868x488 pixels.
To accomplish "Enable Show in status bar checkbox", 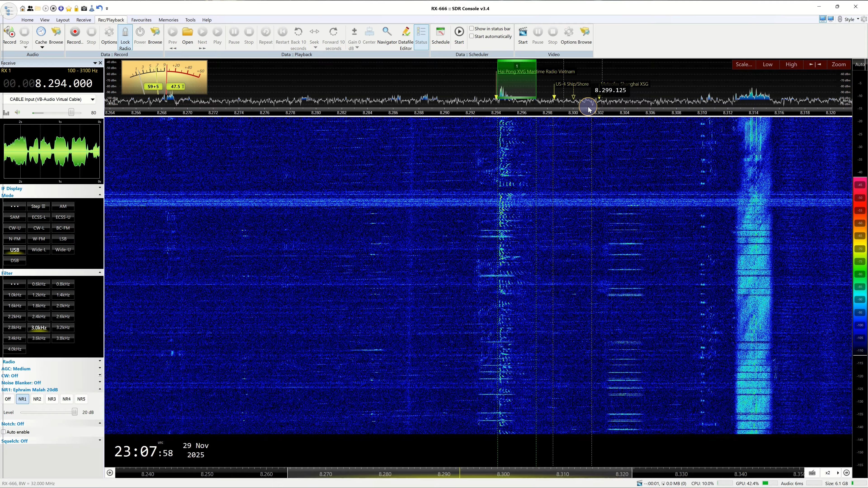I will 472,29.
